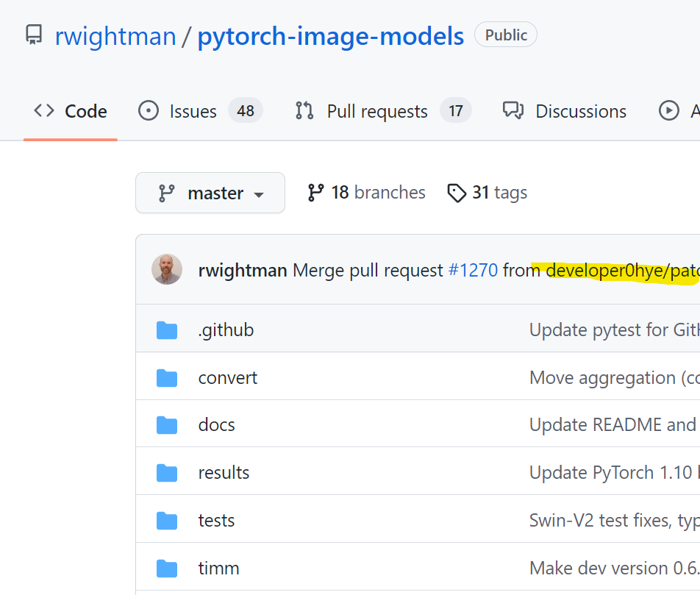Click the 48 issues counter badge
This screenshot has width=700, height=595.
pyautogui.click(x=246, y=111)
